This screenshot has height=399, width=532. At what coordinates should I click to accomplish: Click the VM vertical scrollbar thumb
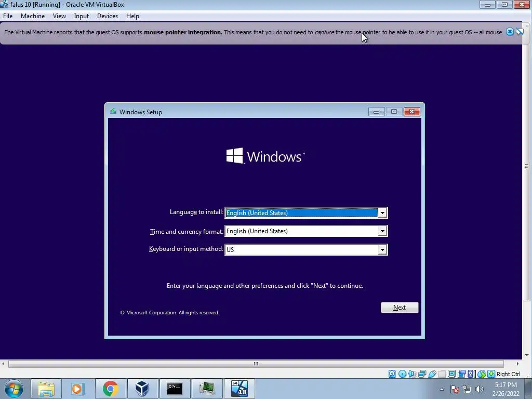[x=526, y=166]
